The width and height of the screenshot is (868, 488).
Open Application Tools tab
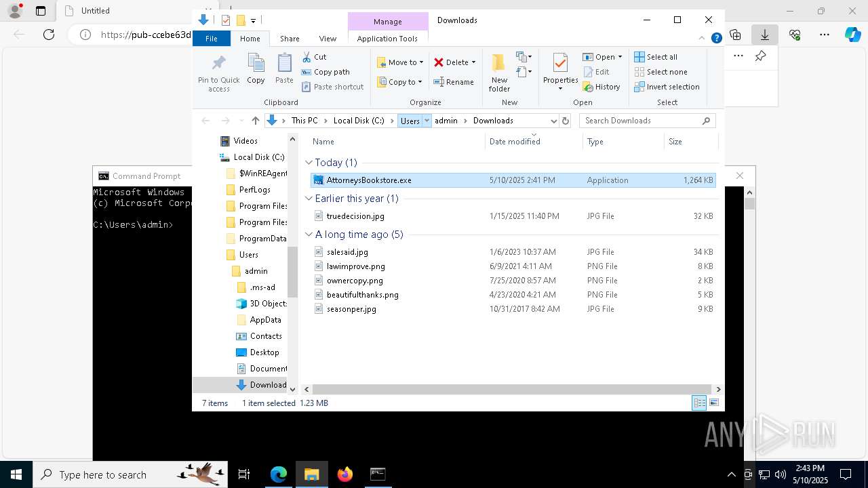[387, 39]
